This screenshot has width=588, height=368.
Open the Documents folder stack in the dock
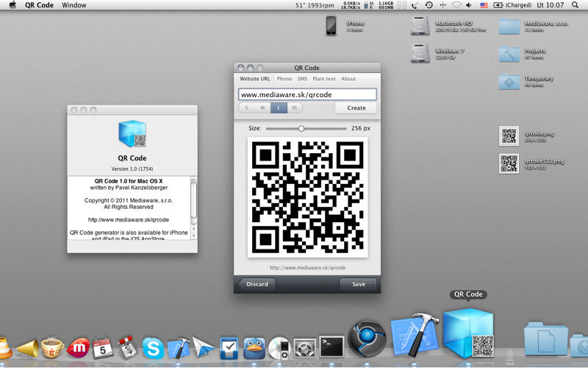(x=546, y=339)
